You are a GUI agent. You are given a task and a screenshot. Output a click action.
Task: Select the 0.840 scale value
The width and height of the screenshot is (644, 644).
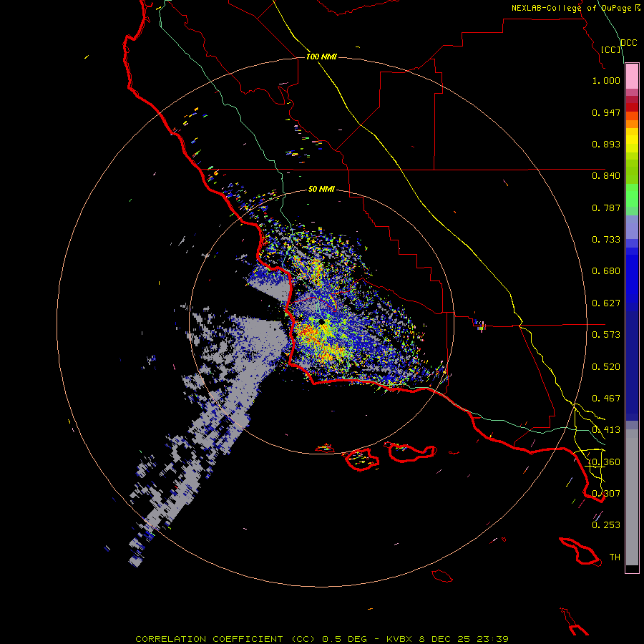click(x=606, y=176)
